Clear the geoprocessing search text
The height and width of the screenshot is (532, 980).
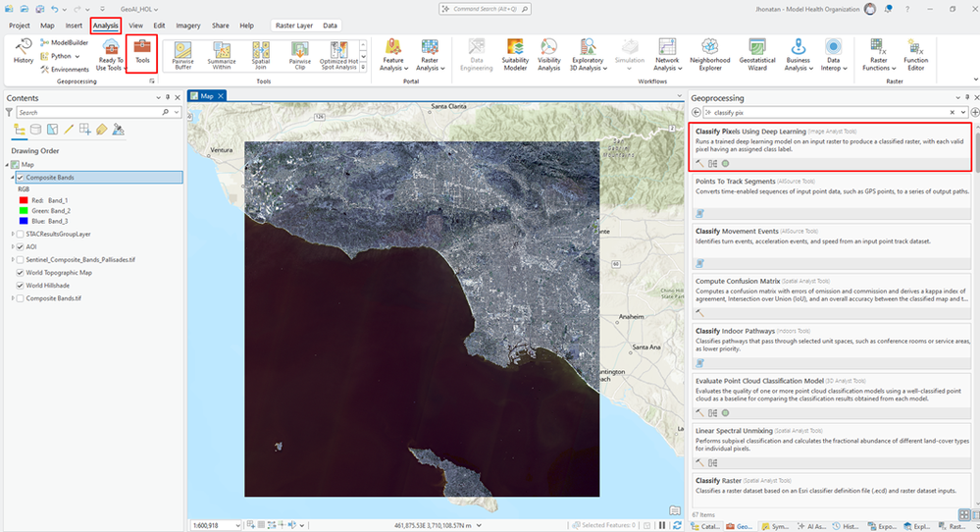coord(952,113)
